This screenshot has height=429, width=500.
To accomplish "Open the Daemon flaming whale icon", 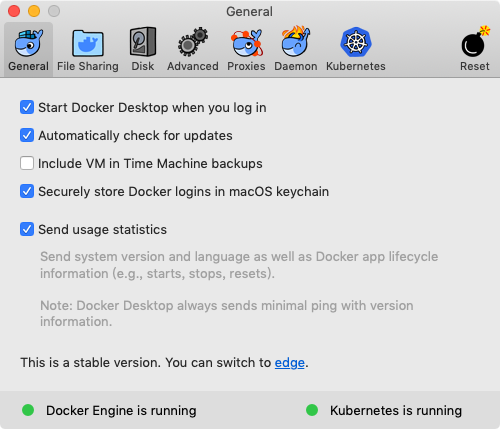I will coord(296,41).
